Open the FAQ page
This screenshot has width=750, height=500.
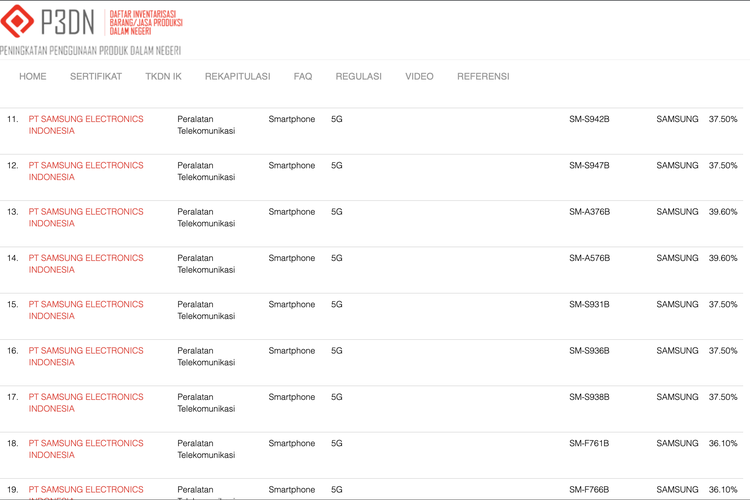point(303,77)
